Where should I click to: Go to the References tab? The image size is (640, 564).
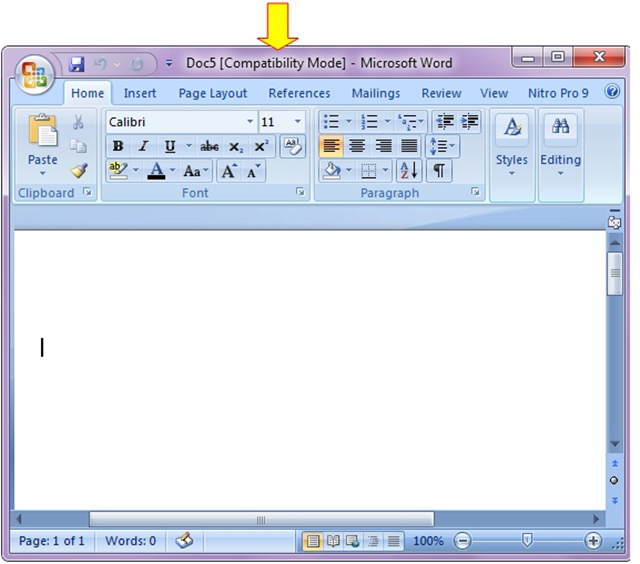pyautogui.click(x=299, y=93)
